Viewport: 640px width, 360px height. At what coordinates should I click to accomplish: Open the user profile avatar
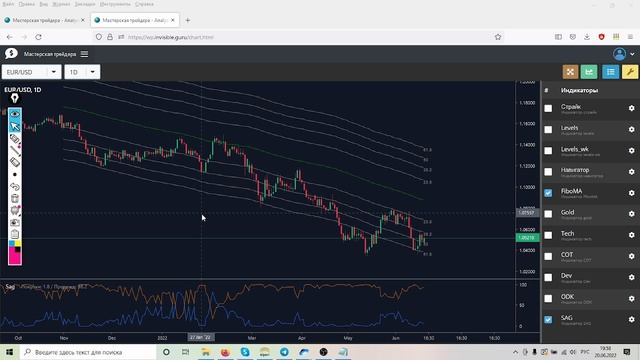tap(619, 54)
